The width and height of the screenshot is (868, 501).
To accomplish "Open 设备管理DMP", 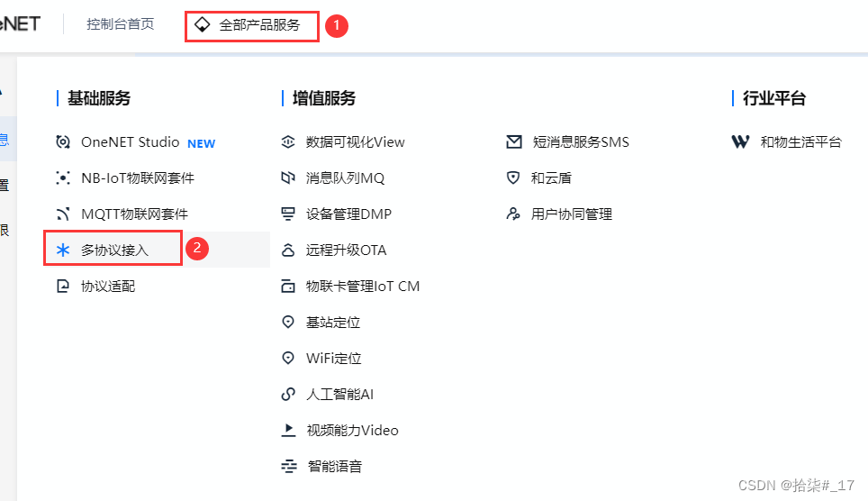I will [348, 214].
